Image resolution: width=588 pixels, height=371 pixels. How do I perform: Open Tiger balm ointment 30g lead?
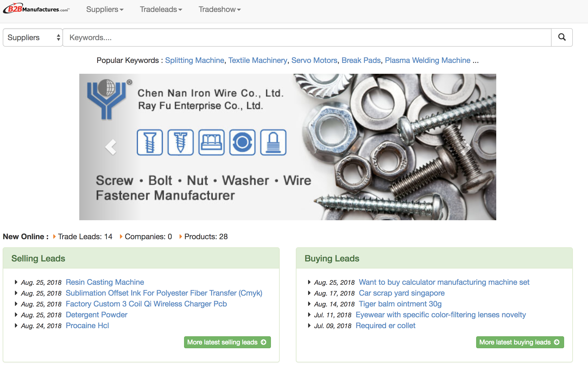click(400, 304)
